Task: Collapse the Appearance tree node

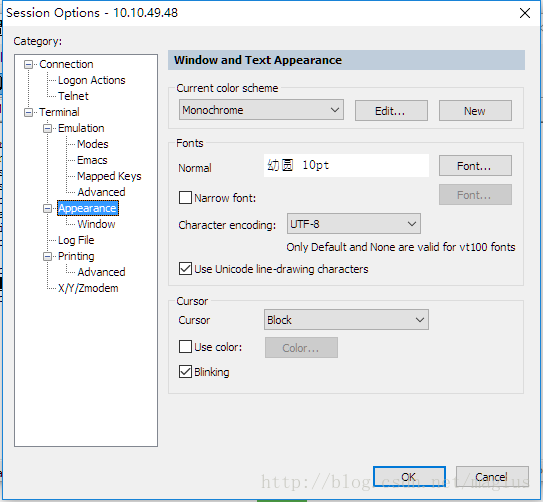Action: [x=47, y=208]
